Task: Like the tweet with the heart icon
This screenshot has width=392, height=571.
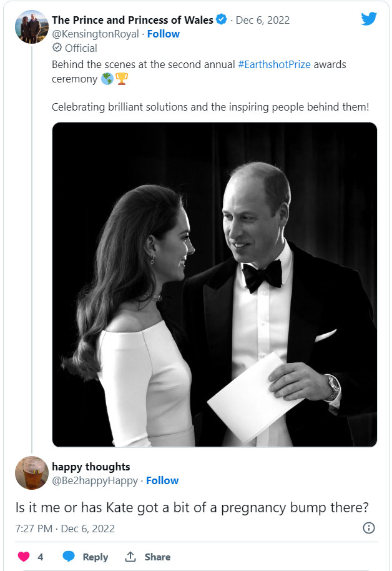Action: point(24,557)
